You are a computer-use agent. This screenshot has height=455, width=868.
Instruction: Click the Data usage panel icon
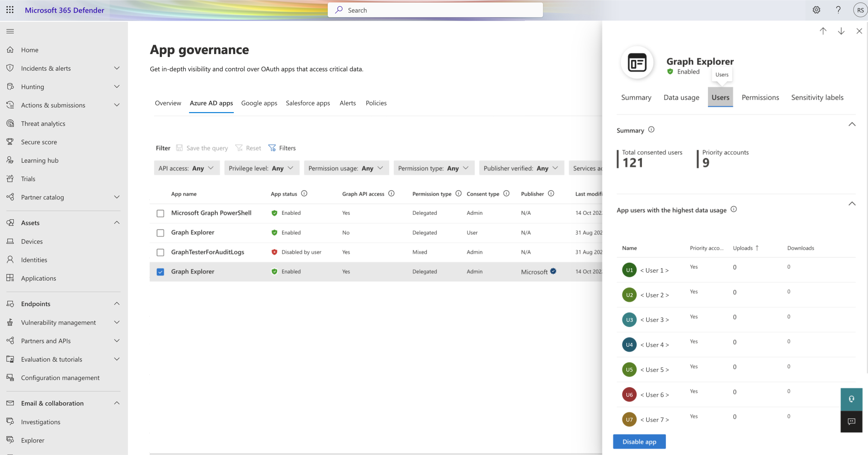(x=682, y=97)
